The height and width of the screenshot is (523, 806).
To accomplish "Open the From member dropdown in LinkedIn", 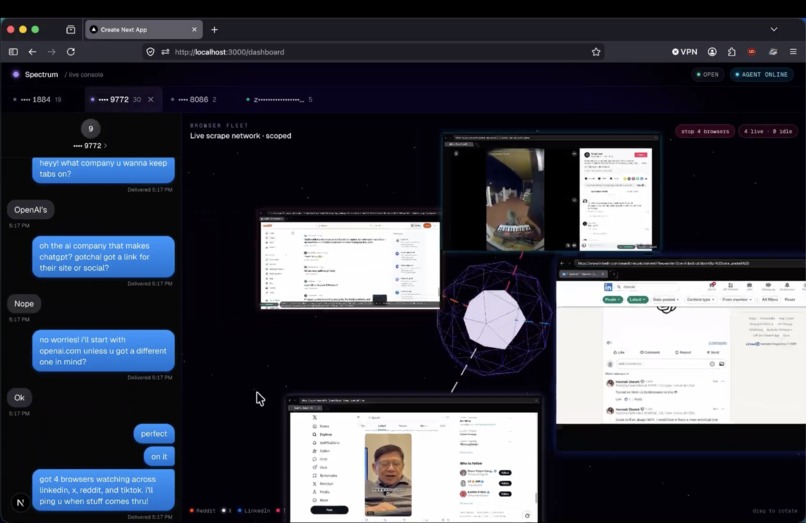I will click(x=737, y=299).
